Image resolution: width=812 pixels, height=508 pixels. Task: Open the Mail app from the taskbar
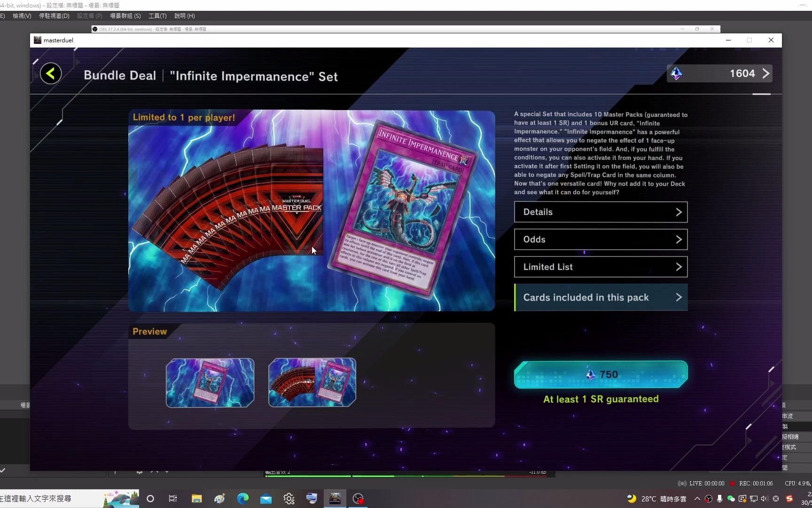pyautogui.click(x=266, y=499)
